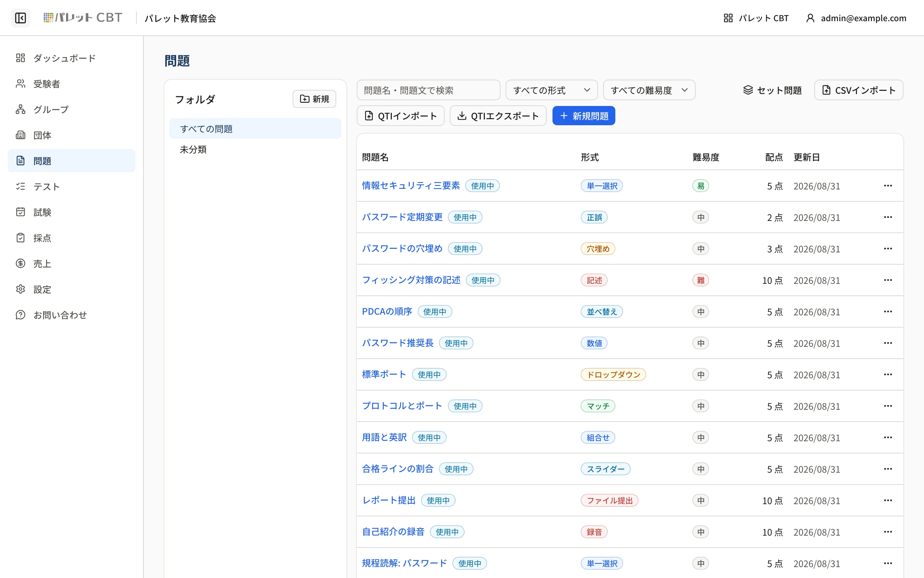The height and width of the screenshot is (578, 924).
Task: Click the CSVインポート button
Action: [x=859, y=90]
